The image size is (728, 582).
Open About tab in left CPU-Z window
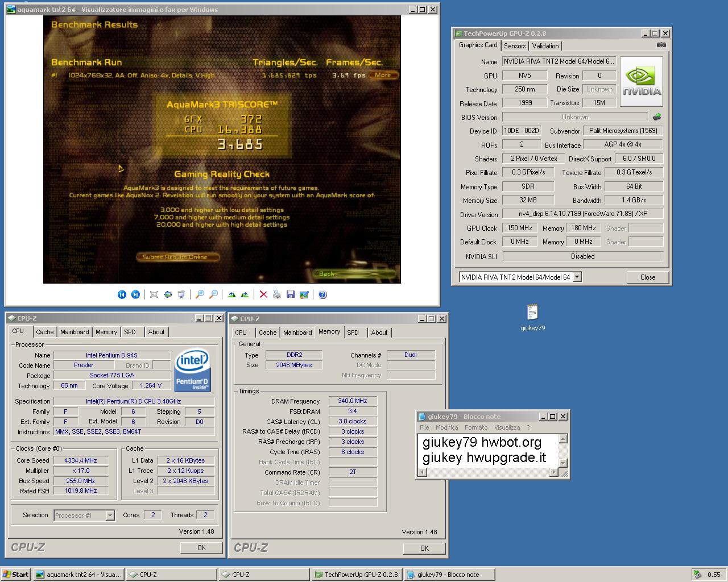coord(156,332)
